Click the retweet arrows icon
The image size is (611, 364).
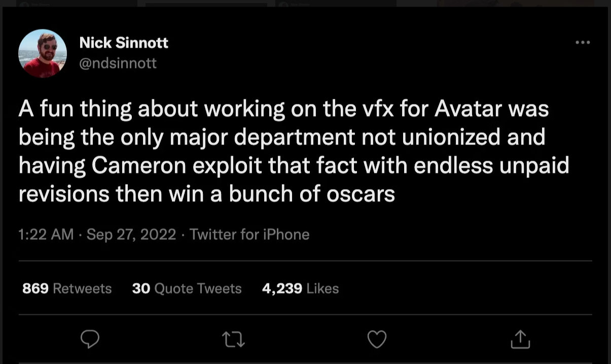(233, 339)
